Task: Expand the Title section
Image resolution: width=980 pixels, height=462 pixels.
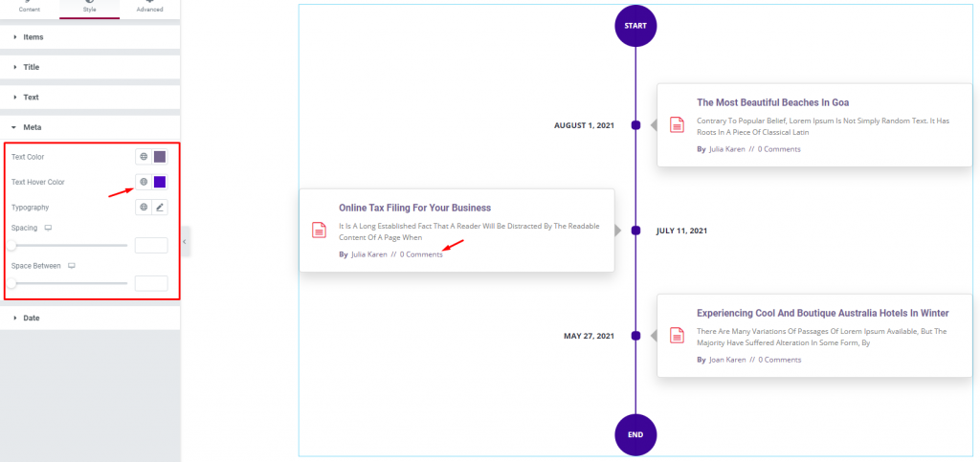Action: [90, 67]
